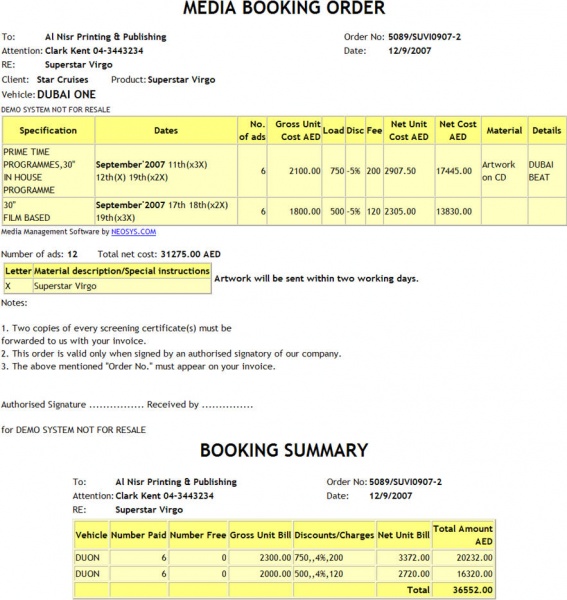
Task: Select total net cost 31275.00 AED
Action: click(191, 254)
